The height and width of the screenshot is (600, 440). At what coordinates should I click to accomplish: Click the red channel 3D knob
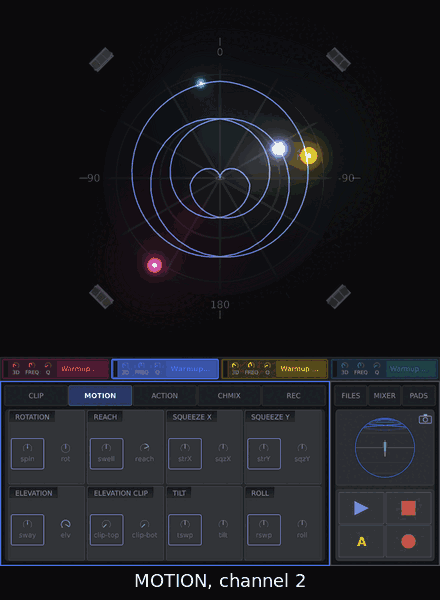click(x=16, y=368)
